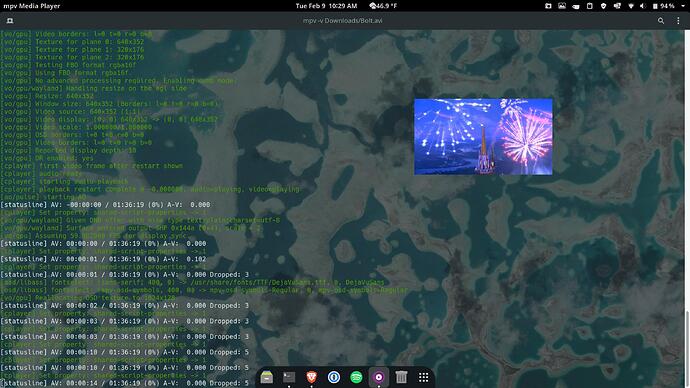Click the title 'mpv -v Downloads/Bolt.avi'
Screen dimensions: 690x388
pos(342,21)
